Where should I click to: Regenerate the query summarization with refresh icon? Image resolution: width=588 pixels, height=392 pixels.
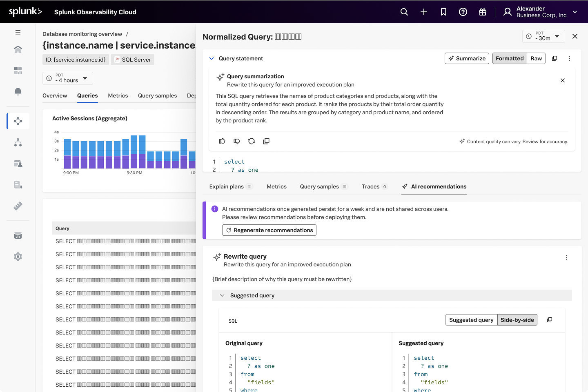252,141
